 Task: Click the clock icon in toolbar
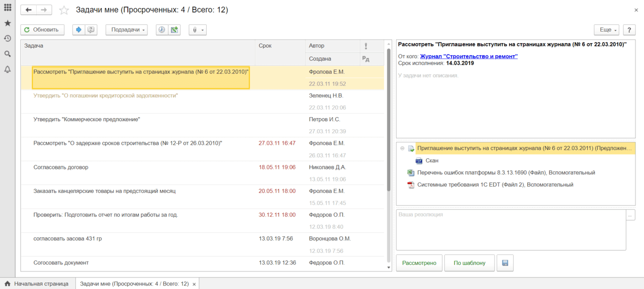coord(162,30)
